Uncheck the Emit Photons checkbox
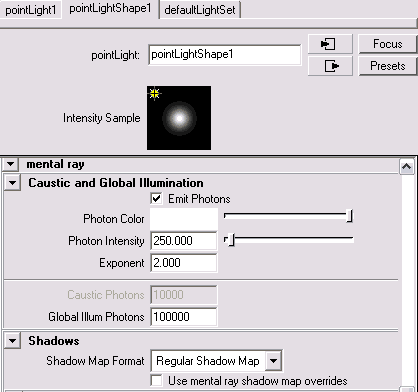This screenshot has height=392, width=418. (156, 199)
